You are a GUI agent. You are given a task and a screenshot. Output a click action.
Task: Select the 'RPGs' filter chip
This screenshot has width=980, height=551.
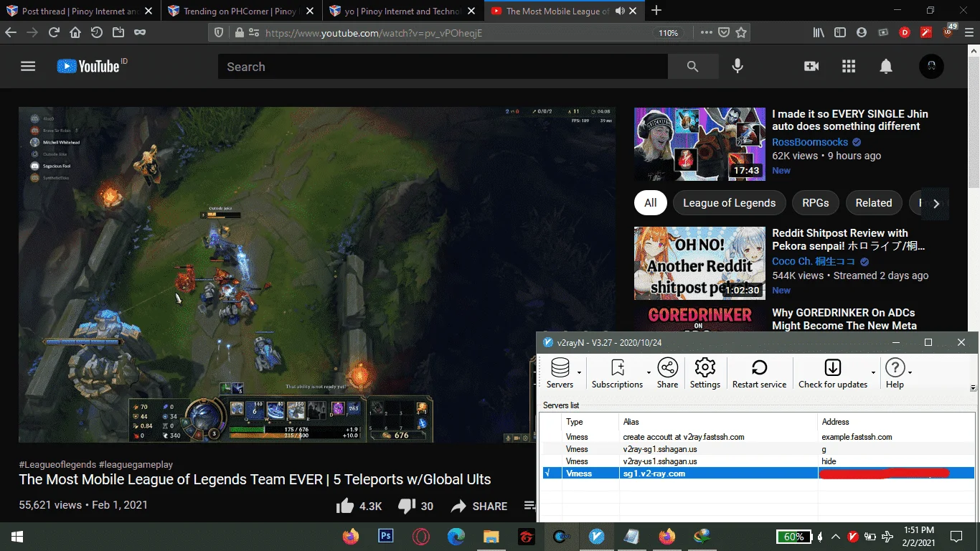816,203
